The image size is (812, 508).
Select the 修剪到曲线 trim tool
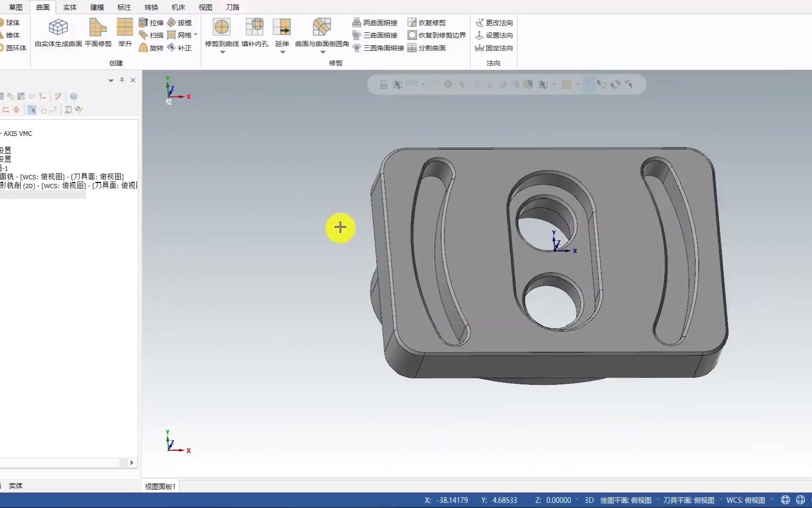pos(222,33)
